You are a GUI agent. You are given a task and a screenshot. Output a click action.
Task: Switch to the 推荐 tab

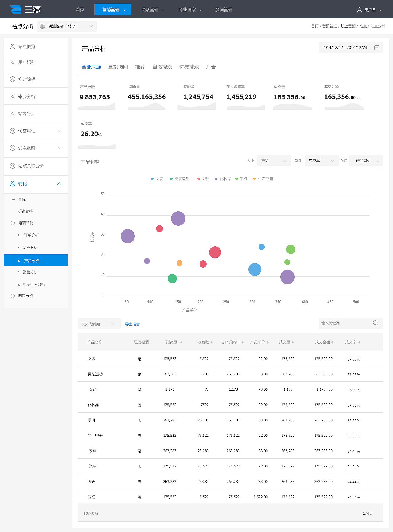(x=140, y=67)
